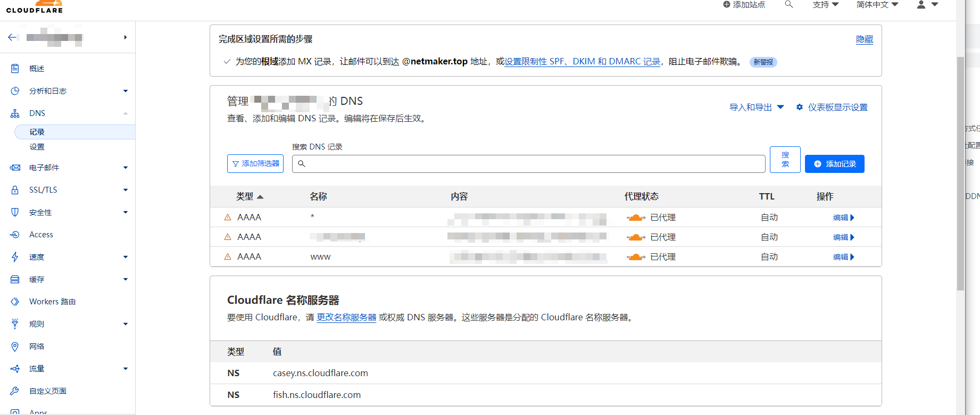Click the 隐藏 link

tap(865, 39)
